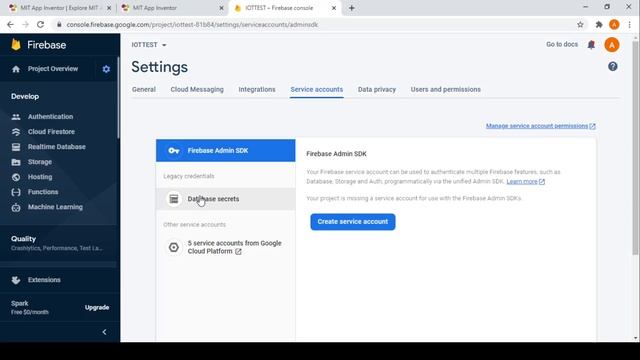Bookmark this page with star icon
Image resolution: width=640 pixels, height=360 pixels.
tap(580, 24)
